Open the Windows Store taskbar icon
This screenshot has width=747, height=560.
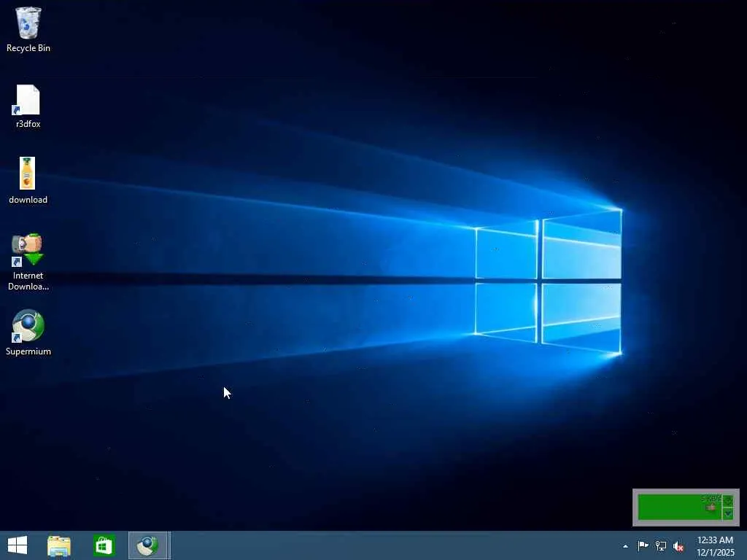[104, 545]
